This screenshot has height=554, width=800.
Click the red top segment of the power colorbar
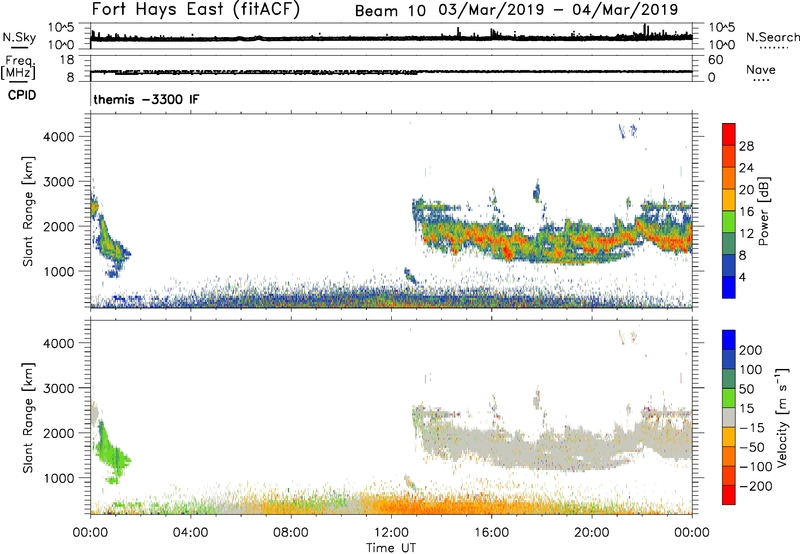729,134
